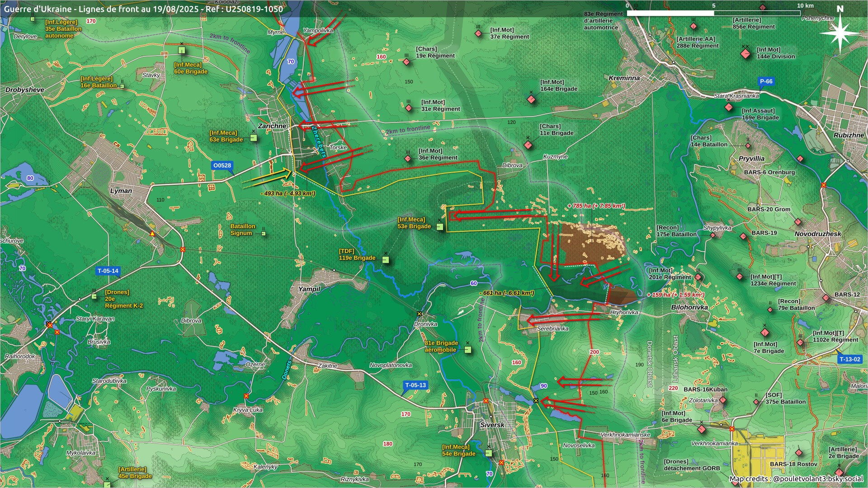Click the T-13-02 road shield
This screenshot has height=488, width=868.
coord(850,359)
